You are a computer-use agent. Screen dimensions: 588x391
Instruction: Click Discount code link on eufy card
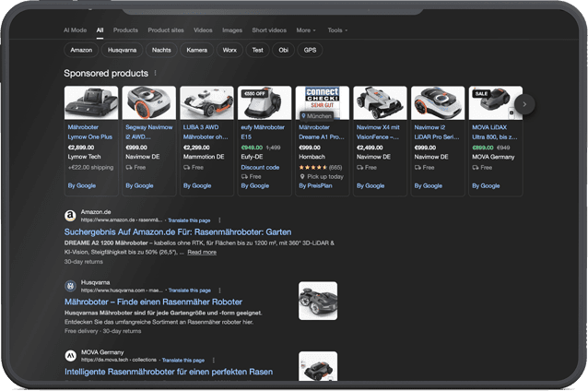(x=260, y=167)
